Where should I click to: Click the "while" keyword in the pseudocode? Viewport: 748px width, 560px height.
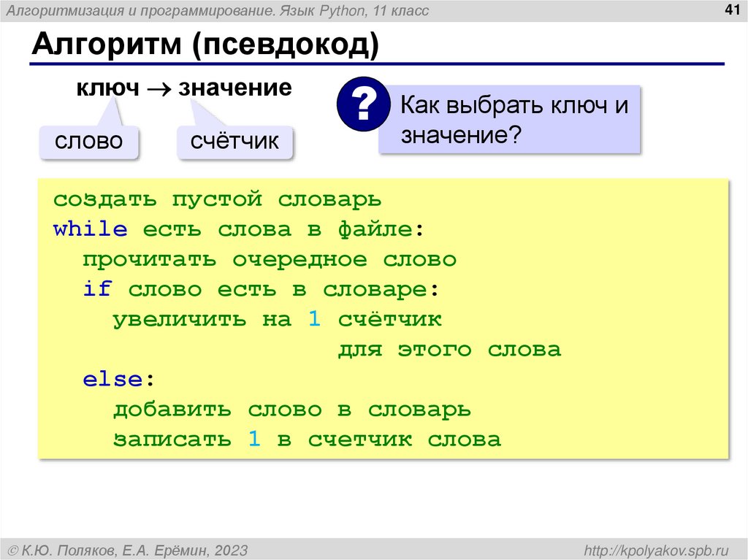pos(90,229)
